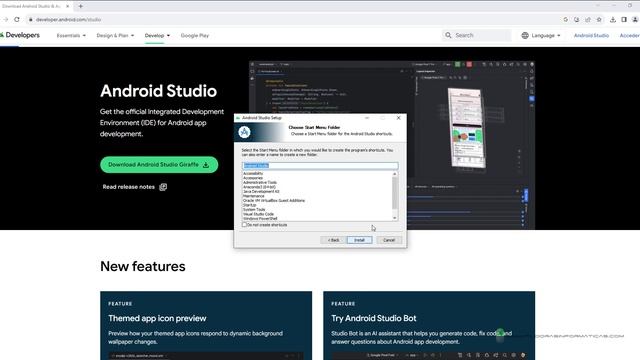Open the Android Studio header link
The width and height of the screenshot is (640, 360).
tap(591, 36)
